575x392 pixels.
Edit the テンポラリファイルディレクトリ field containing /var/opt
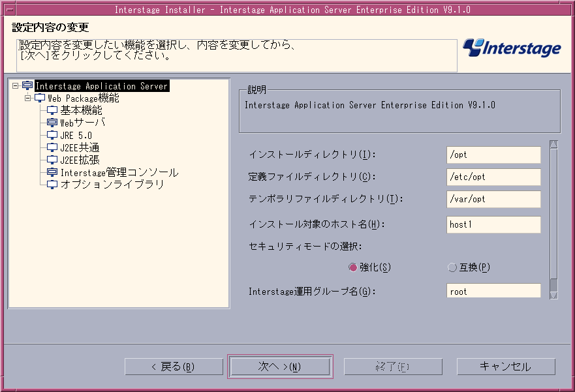click(x=493, y=200)
